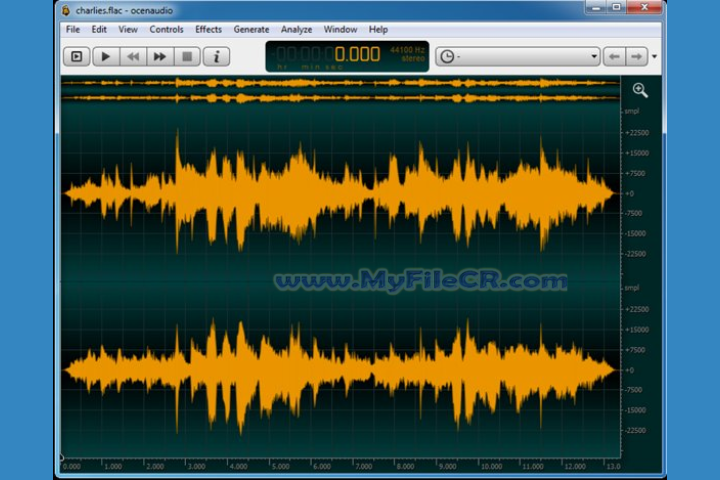Open the Controls menu
Viewport: 720px width, 480px height.
coord(166,29)
